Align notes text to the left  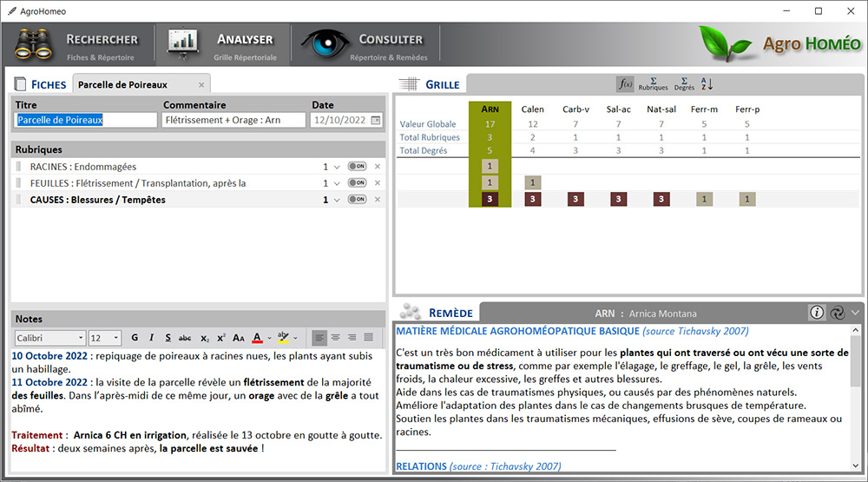point(319,337)
